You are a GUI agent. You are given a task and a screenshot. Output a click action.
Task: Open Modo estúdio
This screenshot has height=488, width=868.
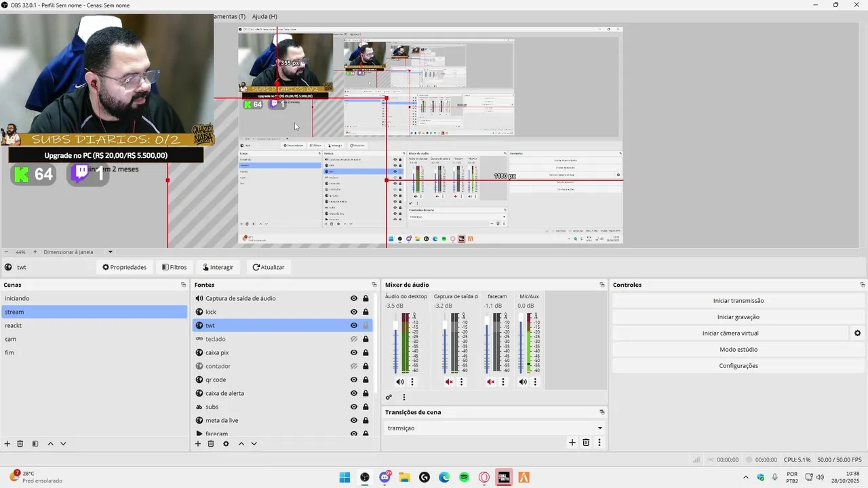(x=738, y=350)
